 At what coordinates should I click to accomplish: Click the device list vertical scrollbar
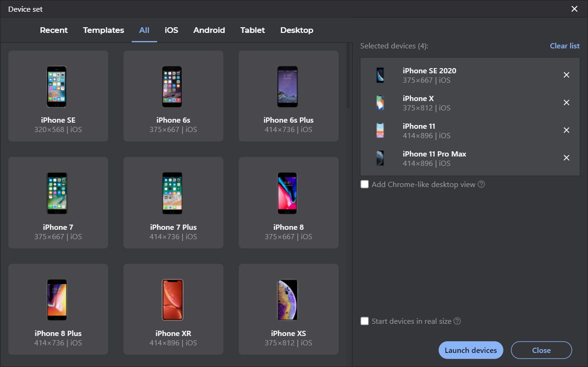click(348, 75)
